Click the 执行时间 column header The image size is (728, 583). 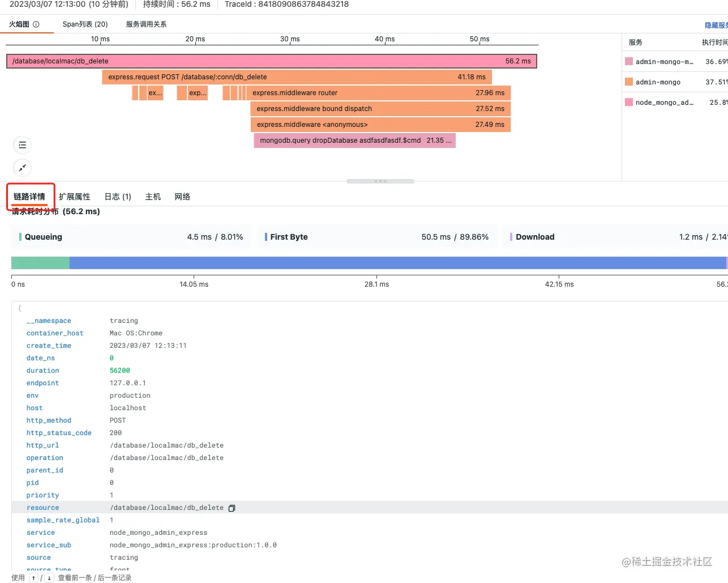coord(715,42)
